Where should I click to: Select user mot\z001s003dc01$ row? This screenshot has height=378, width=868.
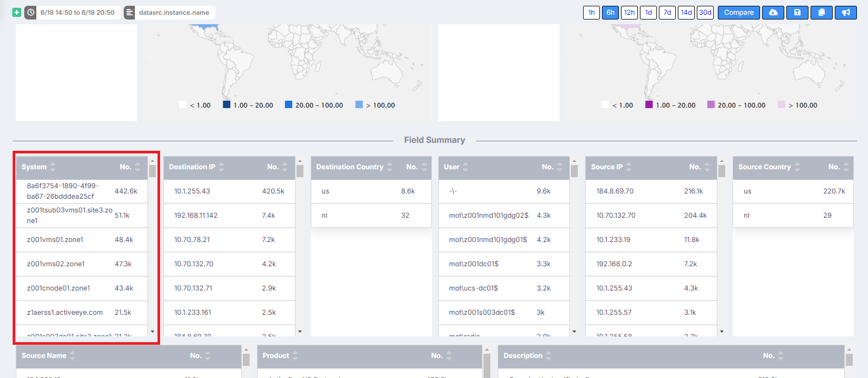(x=504, y=312)
